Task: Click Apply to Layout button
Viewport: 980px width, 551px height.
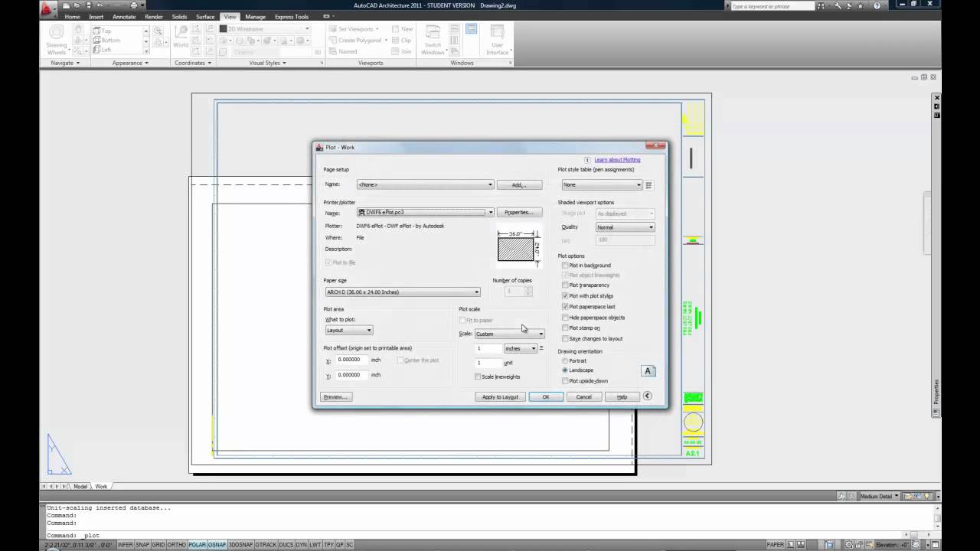Action: (x=500, y=397)
